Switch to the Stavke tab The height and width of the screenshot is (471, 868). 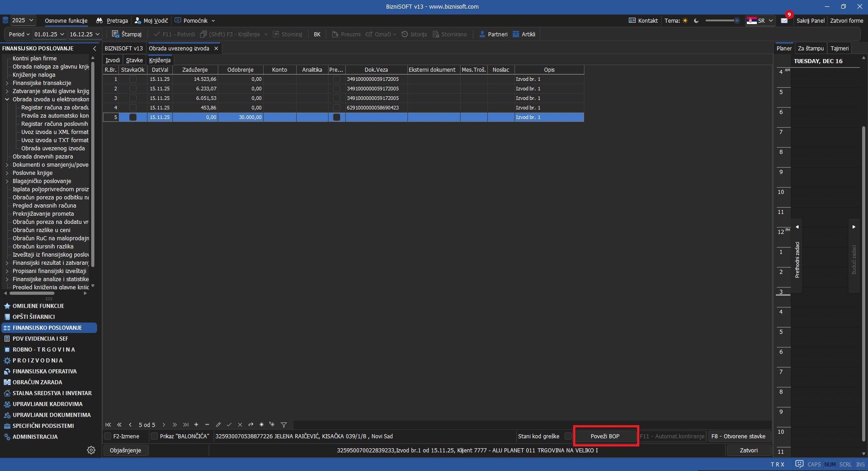pyautogui.click(x=134, y=60)
